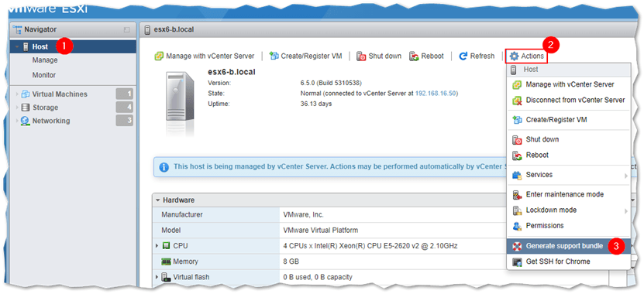This screenshot has width=644, height=294.
Task: Collapse the Host tree node
Action: pyautogui.click(x=17, y=46)
